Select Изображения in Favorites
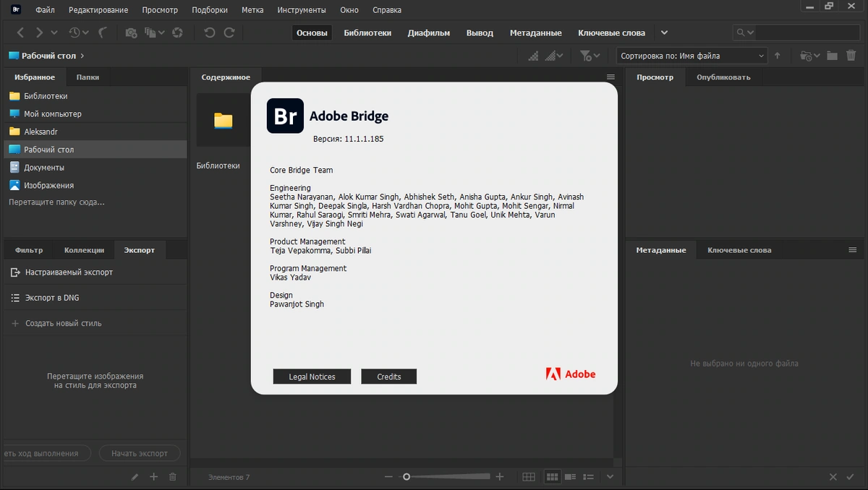Image resolution: width=868 pixels, height=490 pixels. coord(95,185)
